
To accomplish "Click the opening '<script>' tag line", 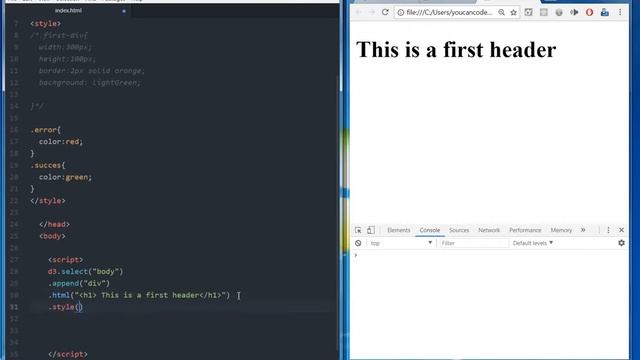I will point(65,260).
